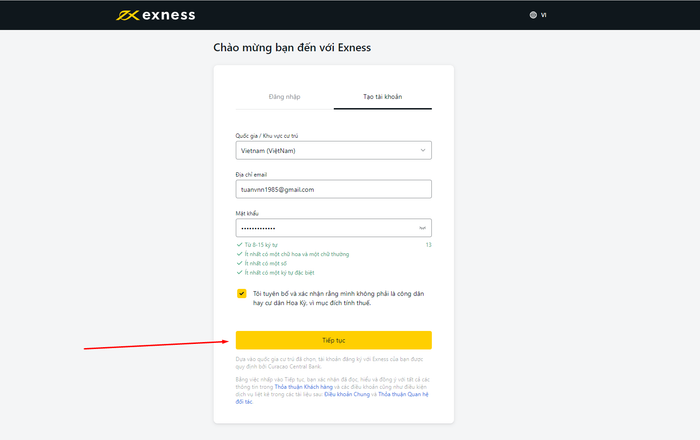Expand country list via chevron arrow
The height and width of the screenshot is (440, 700).
point(423,150)
